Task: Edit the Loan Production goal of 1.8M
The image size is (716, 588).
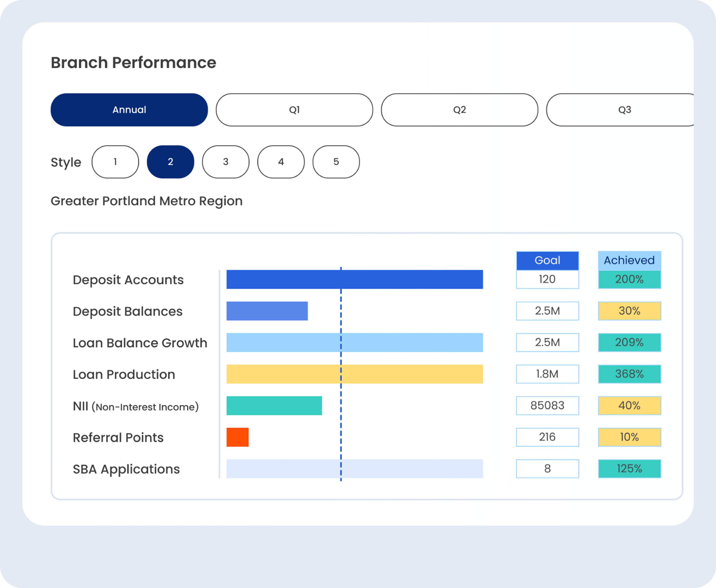Action: (x=547, y=374)
